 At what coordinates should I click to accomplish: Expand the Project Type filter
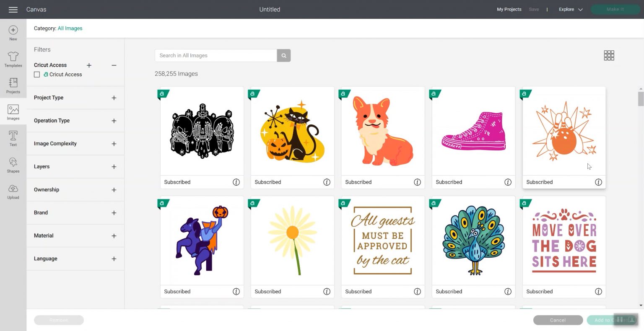pos(114,98)
